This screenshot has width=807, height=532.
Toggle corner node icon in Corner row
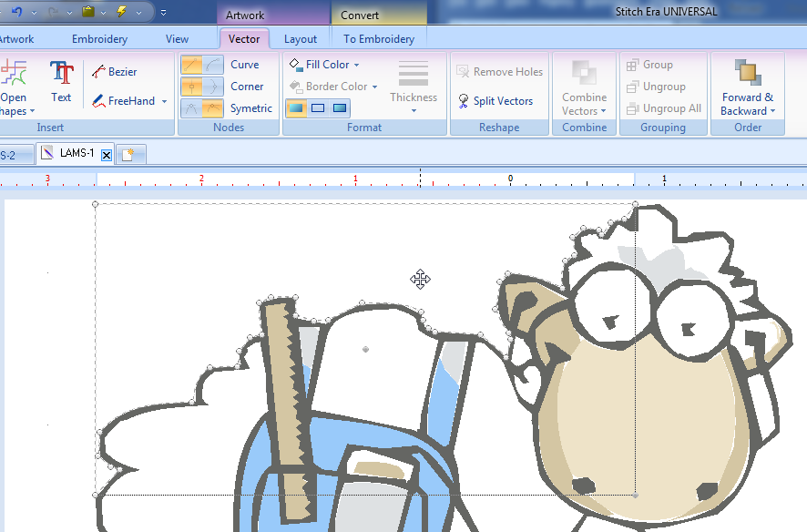point(191,87)
